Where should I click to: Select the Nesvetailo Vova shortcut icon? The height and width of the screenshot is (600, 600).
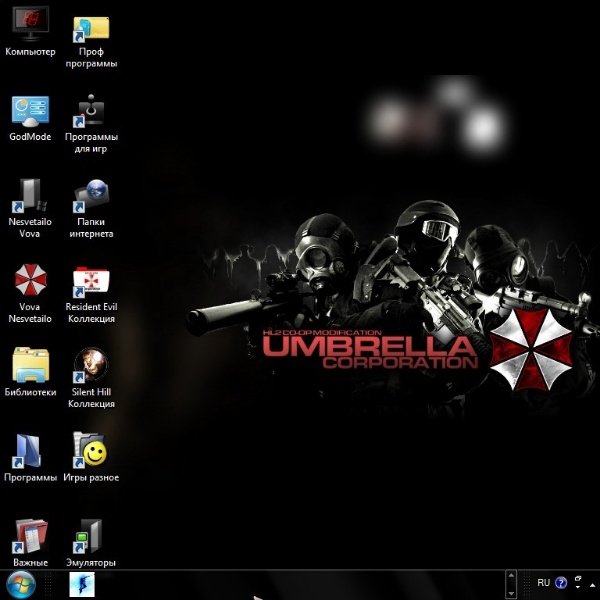click(30, 209)
